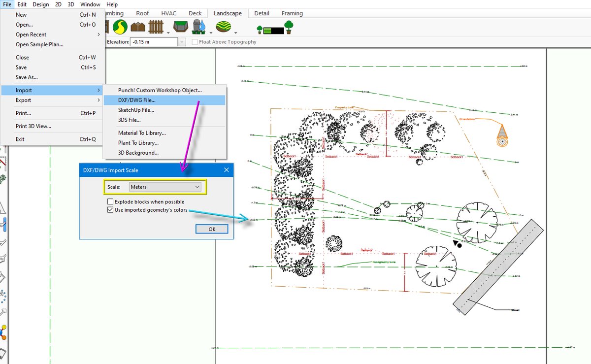This screenshot has width=591, height=364.
Task: Click the Elevation input field
Action: click(154, 42)
